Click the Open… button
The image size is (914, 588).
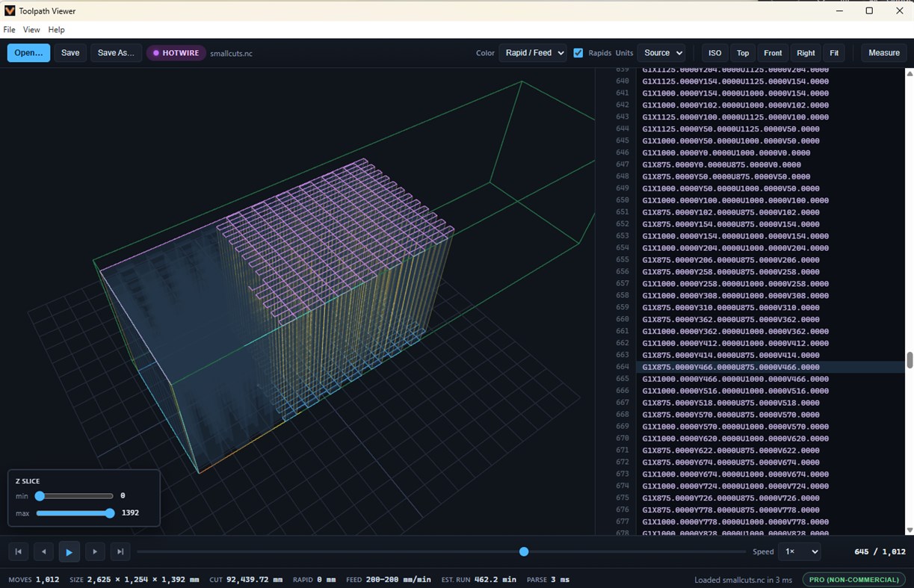28,53
